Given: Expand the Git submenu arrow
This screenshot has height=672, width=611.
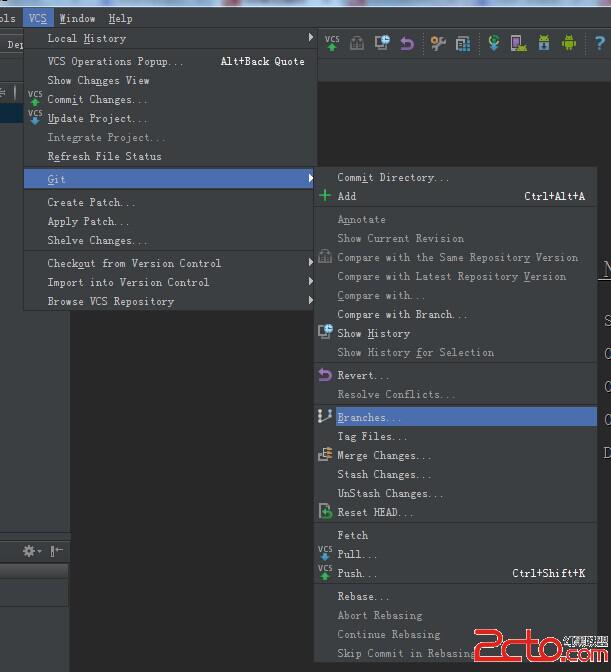Looking at the screenshot, I should pyautogui.click(x=311, y=178).
